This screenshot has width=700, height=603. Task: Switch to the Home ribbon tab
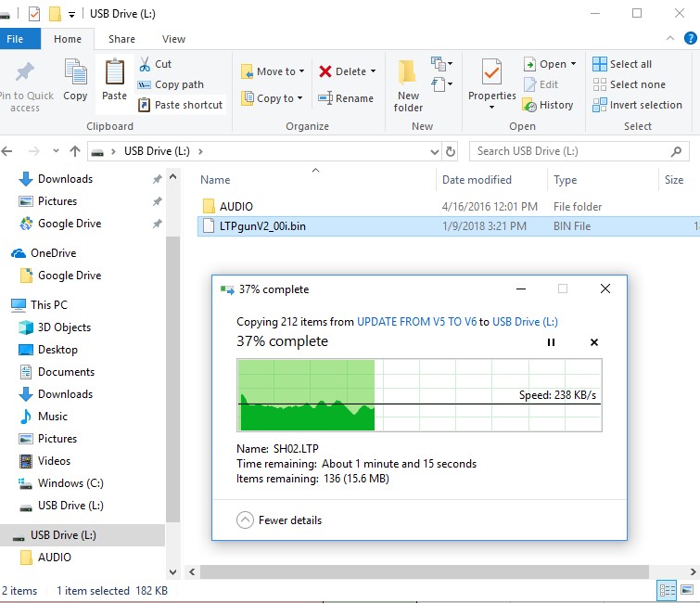point(68,39)
